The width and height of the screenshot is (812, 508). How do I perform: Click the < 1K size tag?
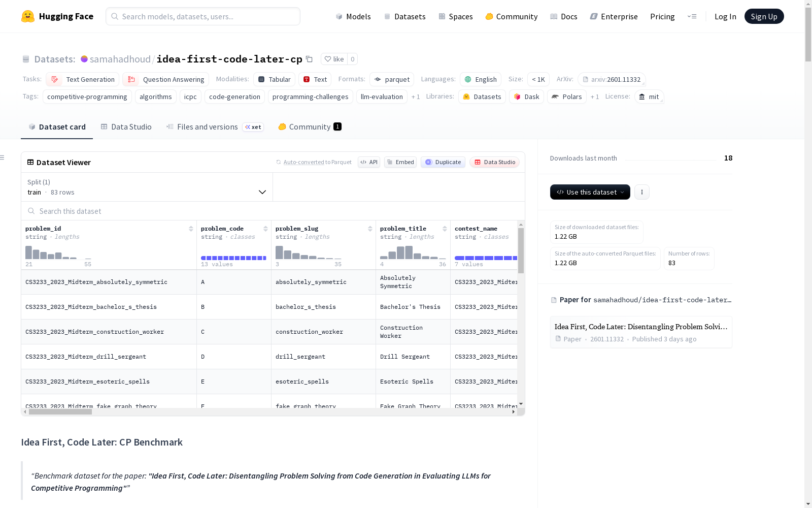pyautogui.click(x=538, y=79)
